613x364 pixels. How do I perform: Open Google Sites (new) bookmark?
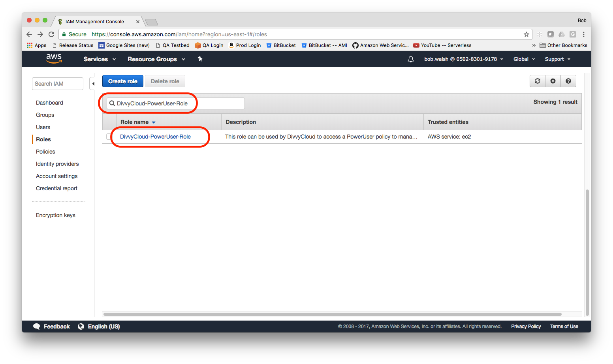(x=124, y=45)
